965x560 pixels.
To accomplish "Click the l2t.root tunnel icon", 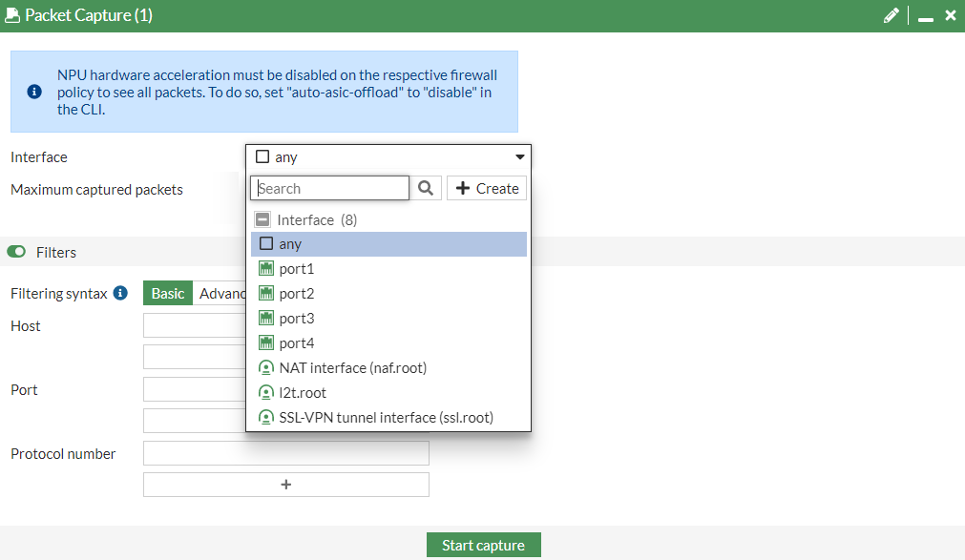I will [x=266, y=392].
